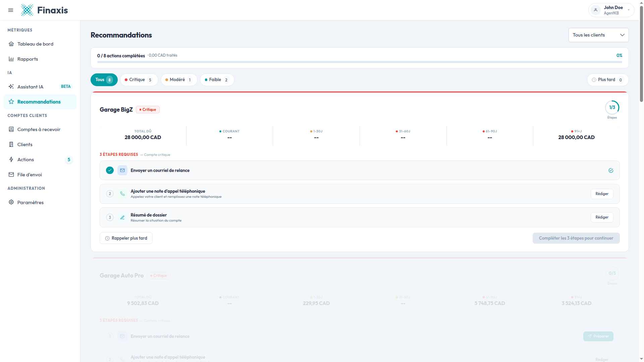The width and height of the screenshot is (644, 362).
Task: Open Rapports chart icon in sidebar
Action: pos(11,59)
